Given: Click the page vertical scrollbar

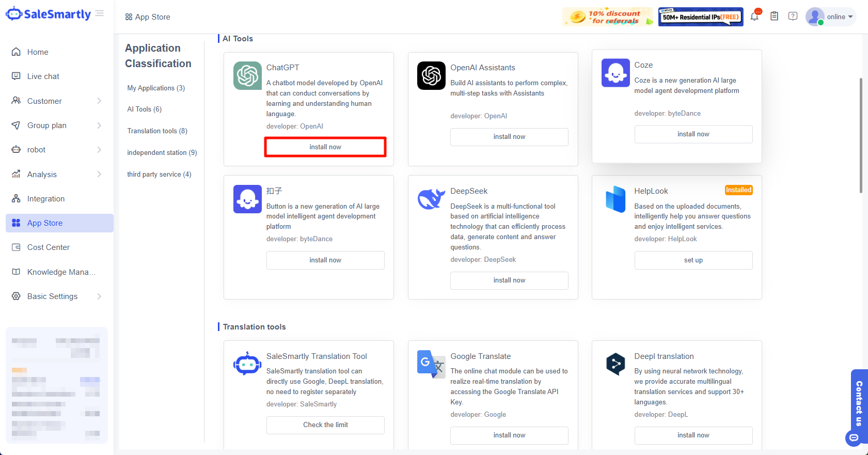Looking at the screenshot, I should pos(860,135).
